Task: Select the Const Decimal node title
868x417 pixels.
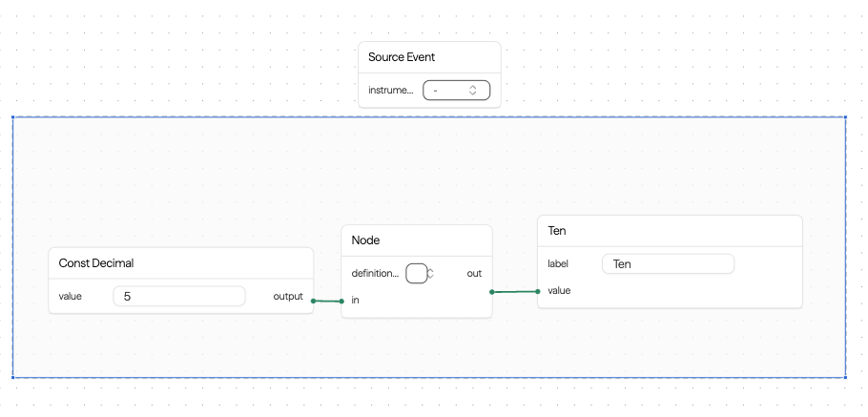Action: [x=96, y=263]
